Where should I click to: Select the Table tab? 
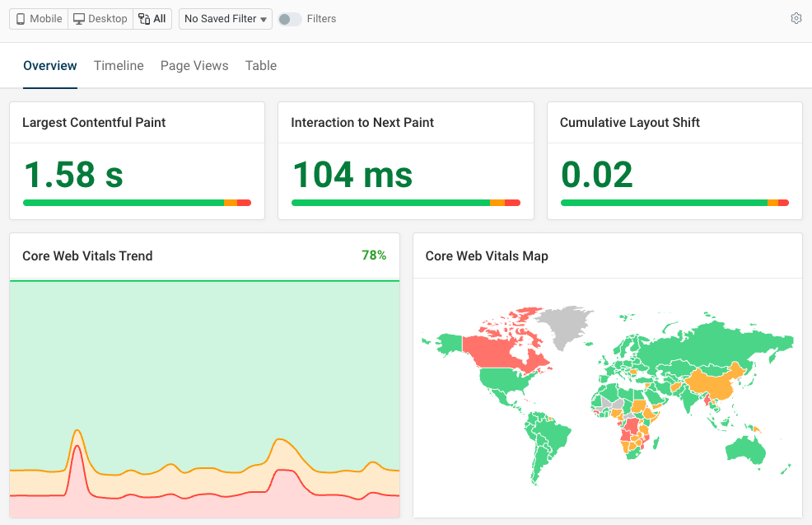pyautogui.click(x=260, y=65)
